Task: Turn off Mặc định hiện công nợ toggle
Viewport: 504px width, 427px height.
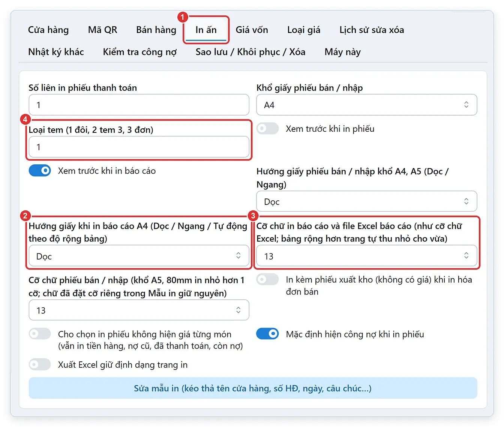Action: tap(267, 334)
